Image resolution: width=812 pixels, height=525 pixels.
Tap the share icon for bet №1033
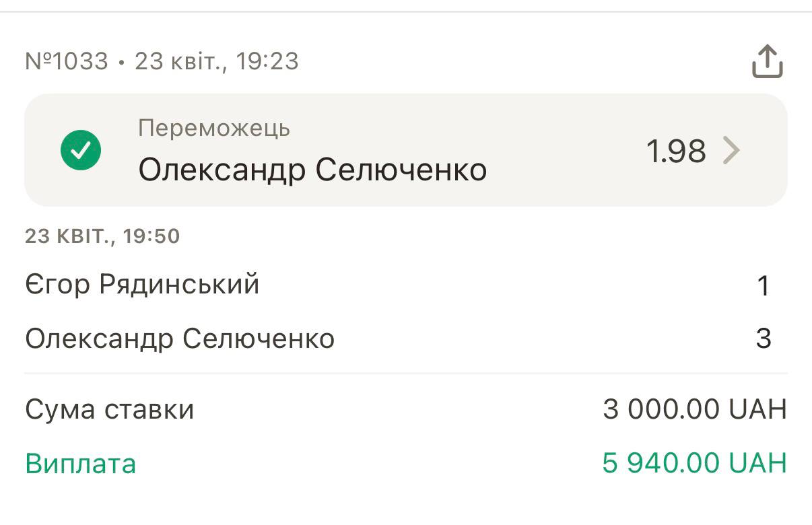coord(767,62)
